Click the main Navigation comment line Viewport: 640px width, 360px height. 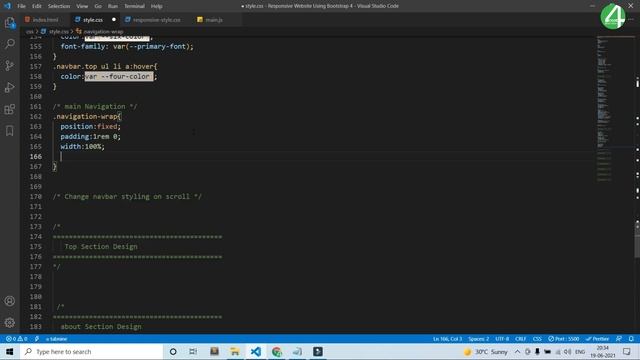(95, 107)
